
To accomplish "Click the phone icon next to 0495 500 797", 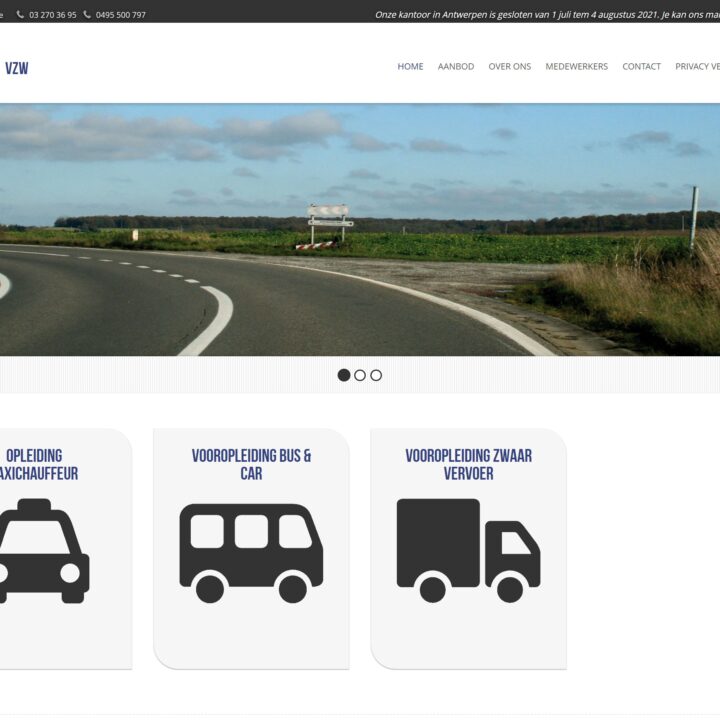I will point(87,15).
